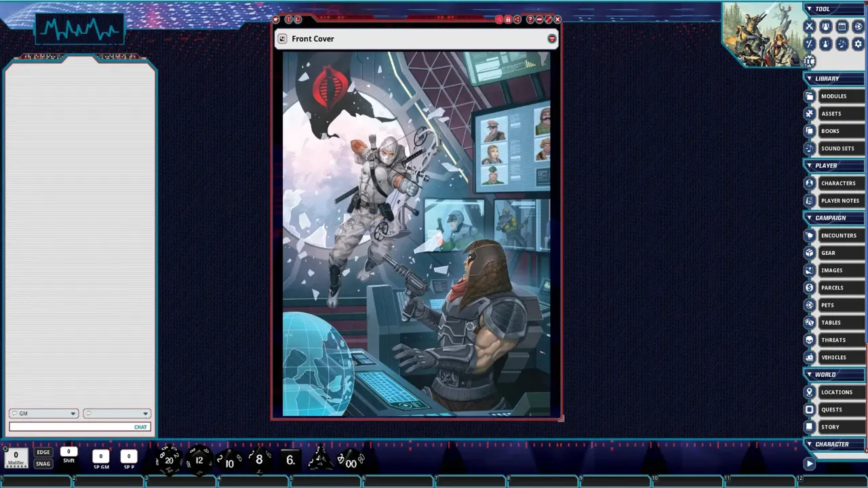The width and height of the screenshot is (868, 488).
Task: Collapse the Character section
Action: [x=809, y=444]
